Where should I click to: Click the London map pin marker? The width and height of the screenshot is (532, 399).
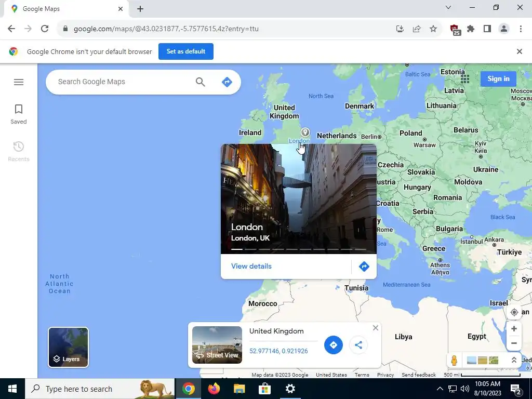[305, 132]
